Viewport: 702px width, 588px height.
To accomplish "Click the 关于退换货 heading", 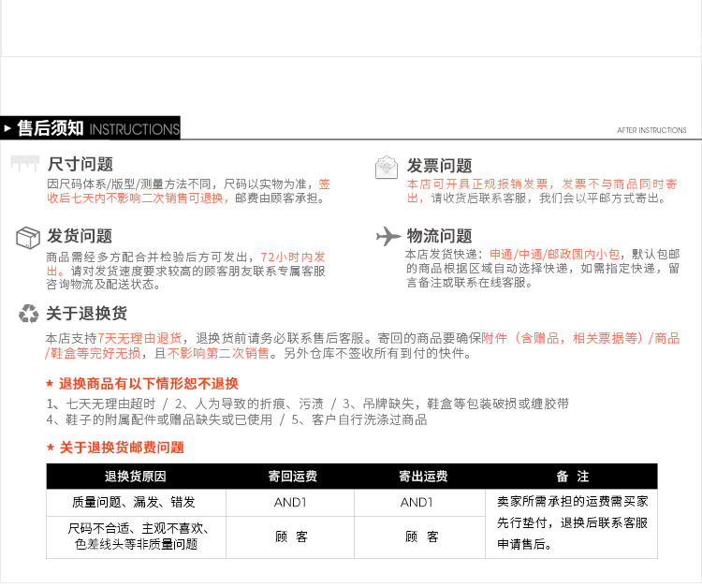I will pos(87,314).
